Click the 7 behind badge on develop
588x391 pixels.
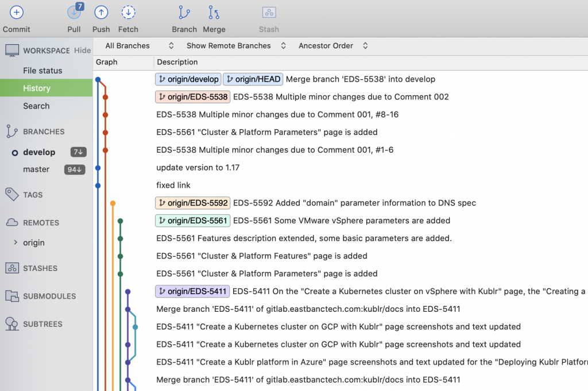(x=78, y=152)
